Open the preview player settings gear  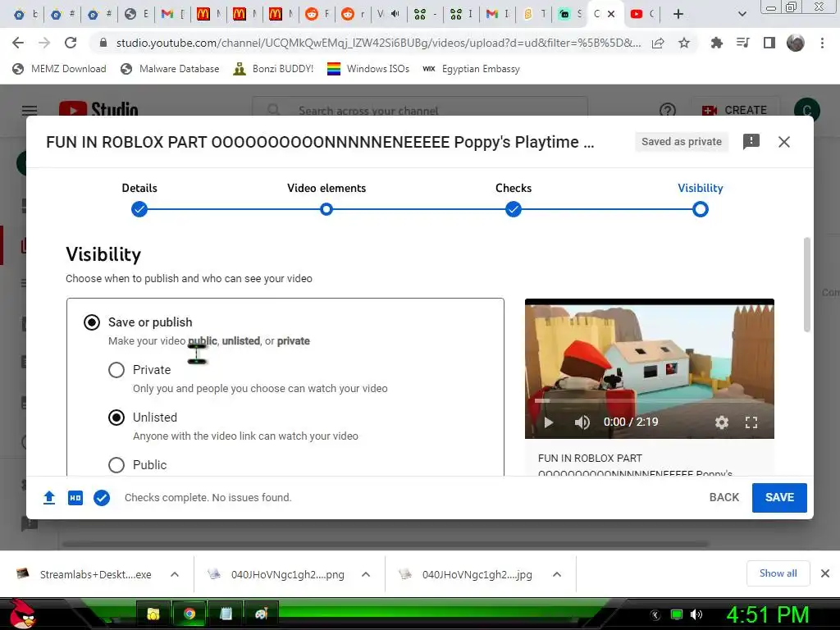(722, 422)
